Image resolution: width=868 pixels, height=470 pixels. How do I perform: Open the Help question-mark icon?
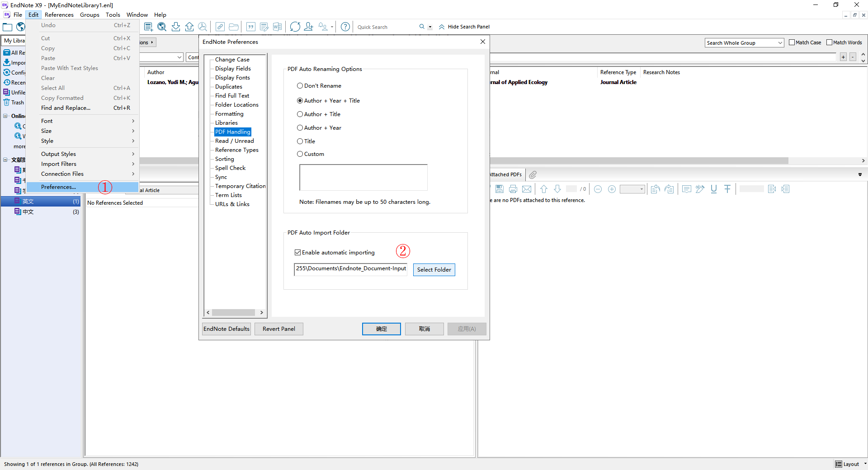(x=345, y=27)
